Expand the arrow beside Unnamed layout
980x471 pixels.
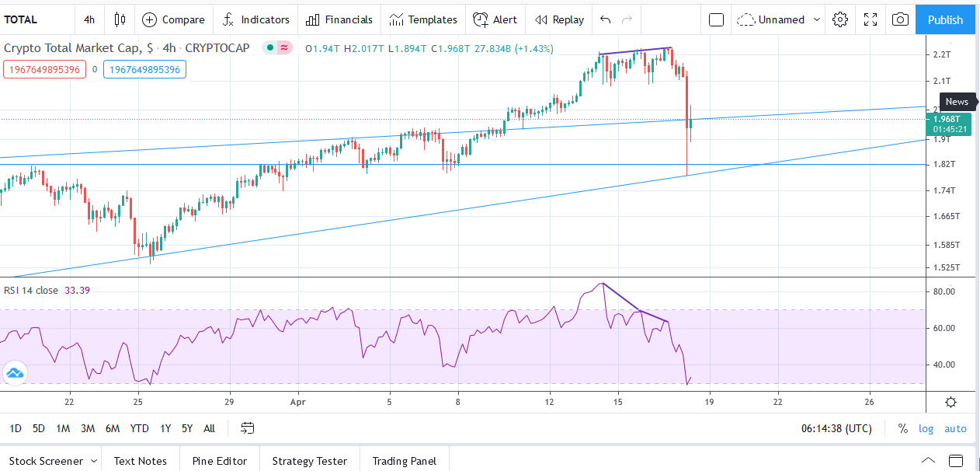click(816, 19)
